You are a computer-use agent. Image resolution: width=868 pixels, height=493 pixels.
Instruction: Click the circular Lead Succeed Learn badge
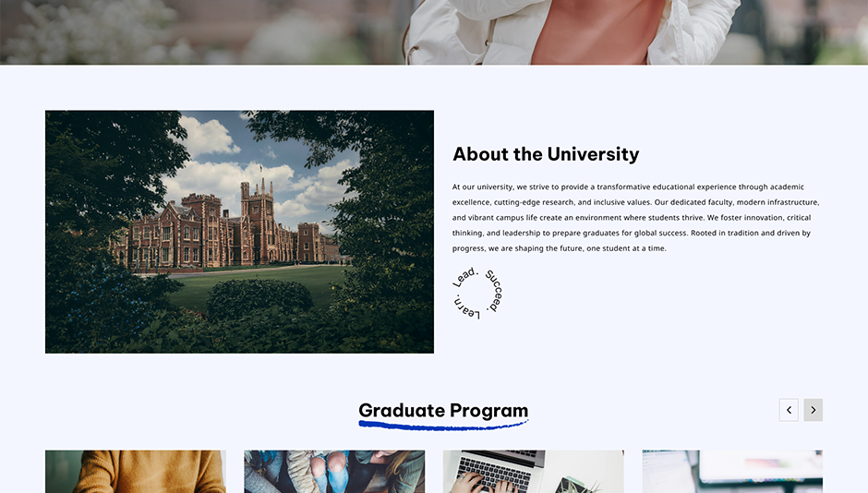477,294
